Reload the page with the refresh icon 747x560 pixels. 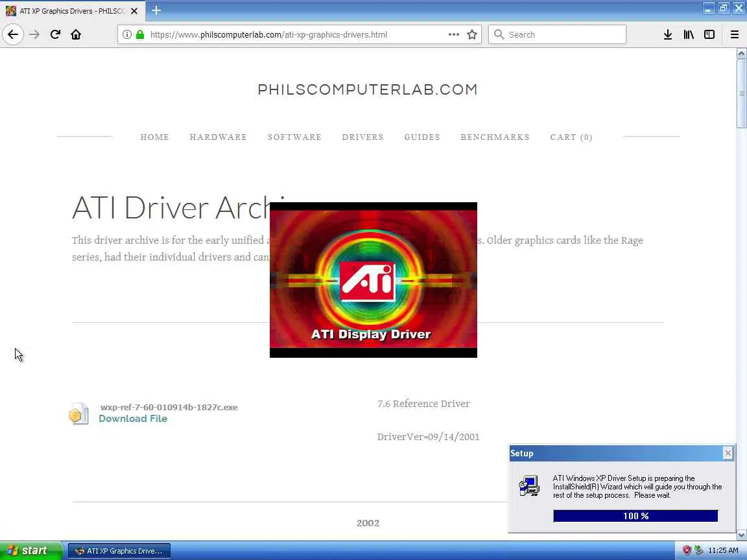click(55, 34)
